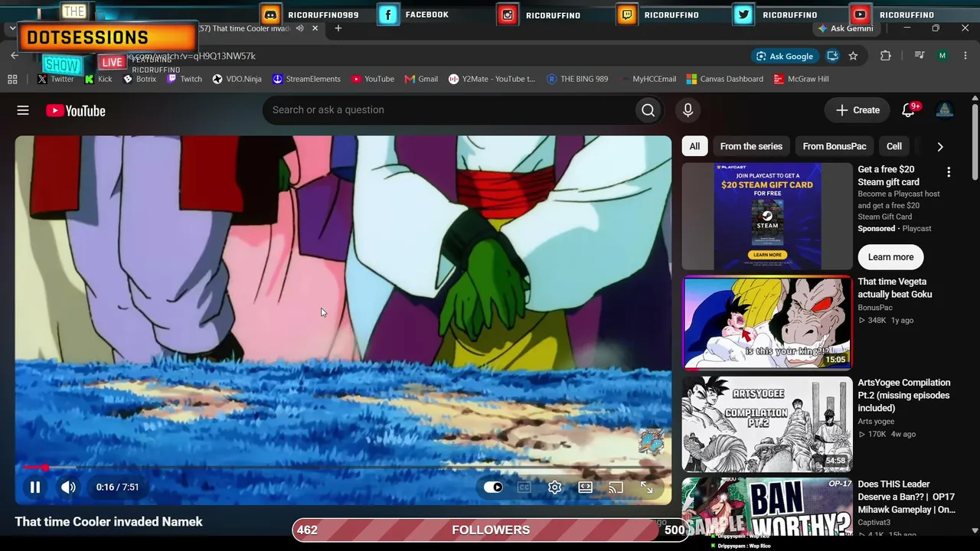Viewport: 980px width, 551px height.
Task: Open the ArtsYogee Compilation Pt.2 thumbnail
Action: (767, 424)
